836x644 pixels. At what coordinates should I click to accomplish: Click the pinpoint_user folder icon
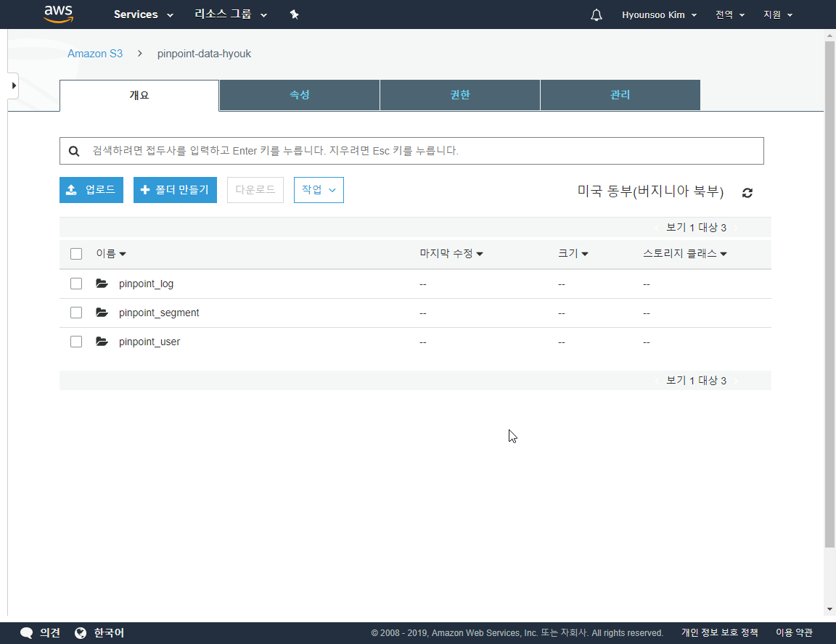102,342
